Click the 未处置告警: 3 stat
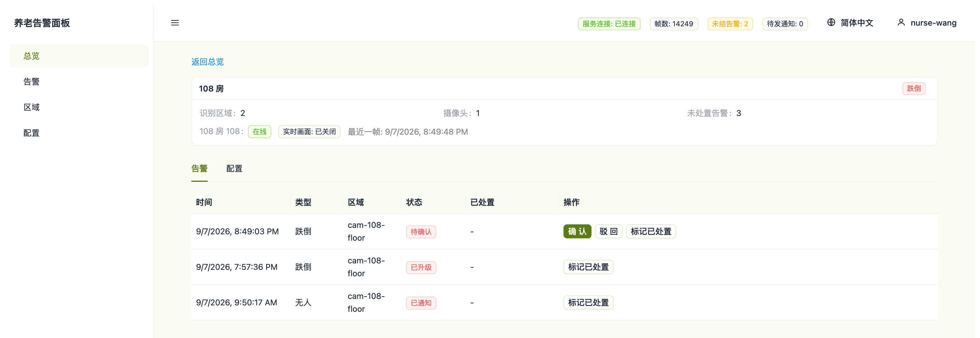 coord(714,113)
